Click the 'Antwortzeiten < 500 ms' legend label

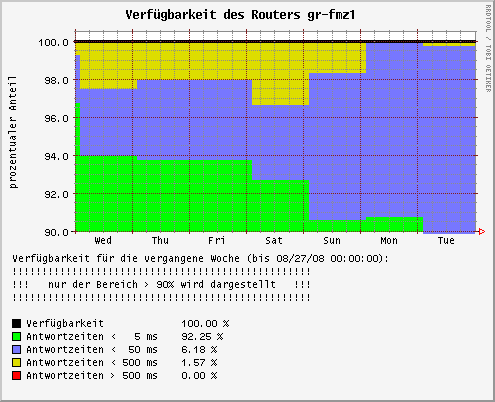(x=92, y=362)
